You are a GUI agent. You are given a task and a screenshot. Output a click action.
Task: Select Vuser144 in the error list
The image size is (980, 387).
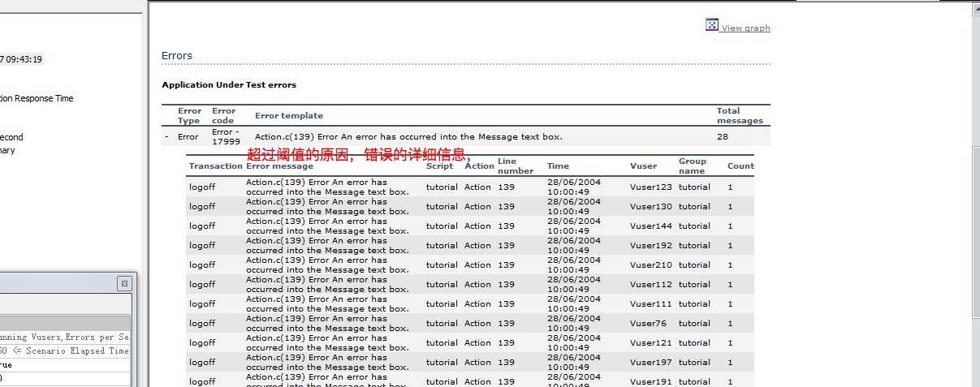pos(651,226)
